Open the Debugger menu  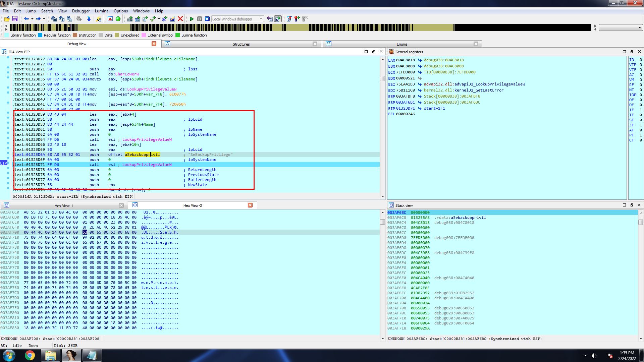point(81,11)
